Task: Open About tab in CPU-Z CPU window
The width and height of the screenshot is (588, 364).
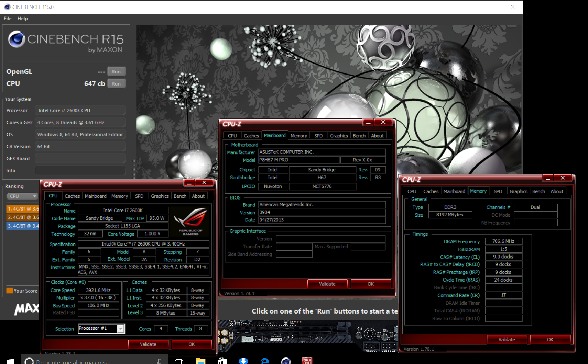Action: click(x=198, y=196)
